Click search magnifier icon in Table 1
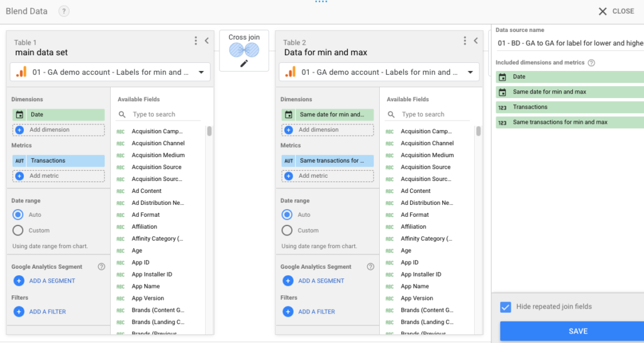 coord(122,114)
